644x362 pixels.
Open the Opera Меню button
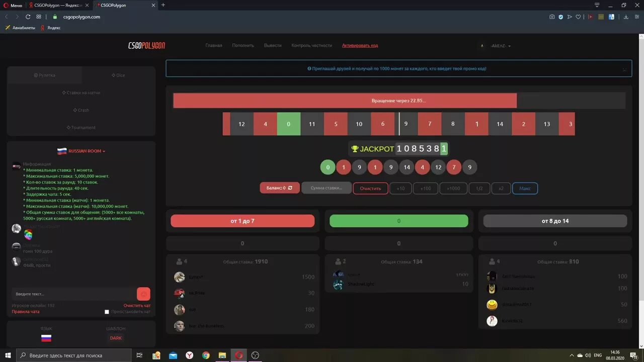13,5
